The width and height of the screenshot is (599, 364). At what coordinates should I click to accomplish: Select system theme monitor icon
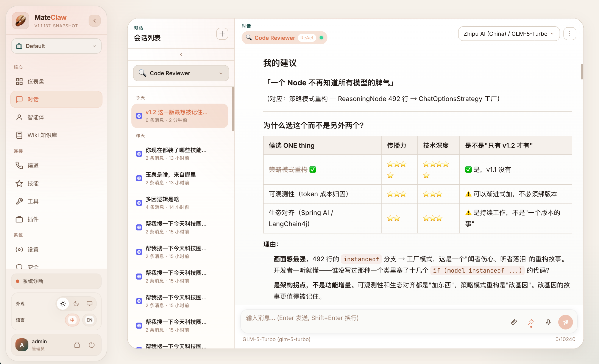coord(90,303)
